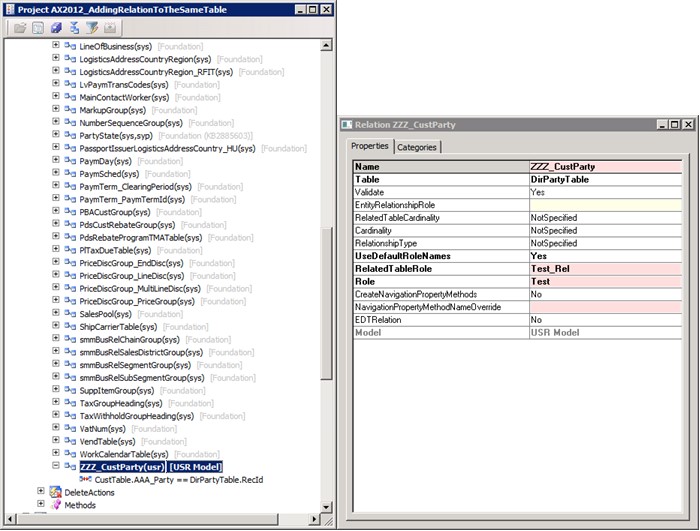
Task: Expand the PaymSched(sys) relation
Action: [x=55, y=172]
